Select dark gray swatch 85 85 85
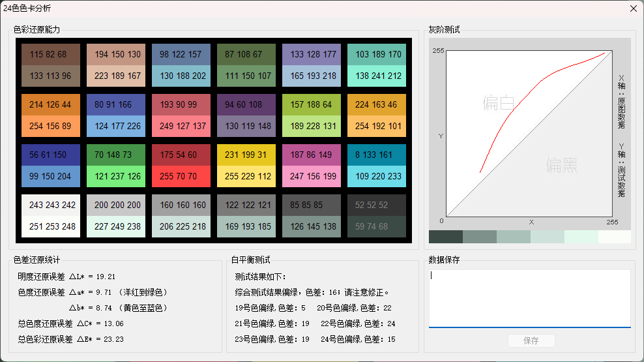Screen dimensions: 644x362 tap(312, 205)
